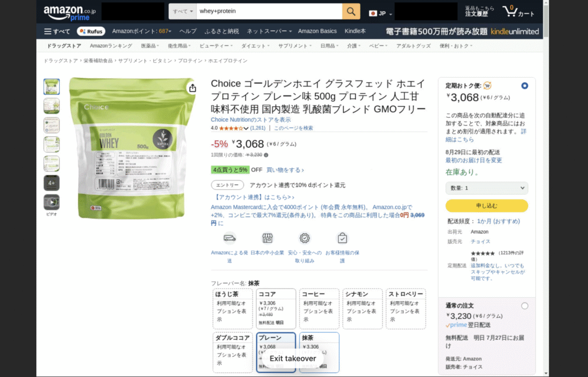Open Amazonランキング in the subnav
Viewport: 588px width, 377px height.
tap(111, 46)
